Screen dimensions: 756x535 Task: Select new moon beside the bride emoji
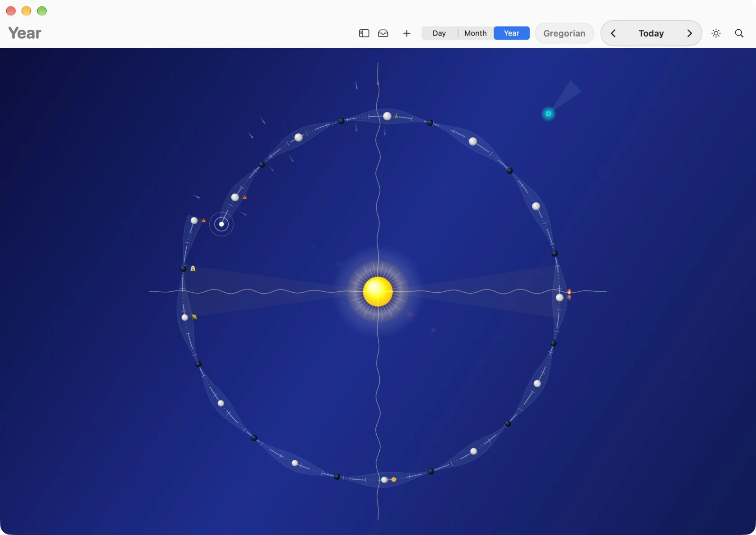(x=183, y=268)
